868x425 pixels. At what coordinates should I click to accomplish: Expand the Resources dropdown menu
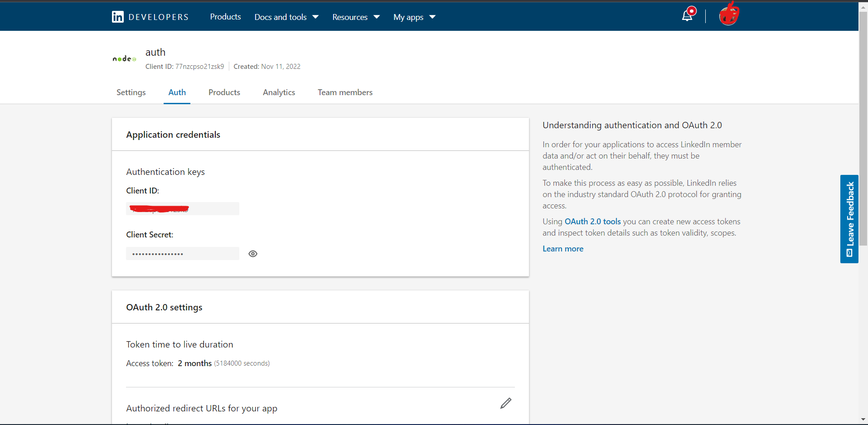point(356,17)
